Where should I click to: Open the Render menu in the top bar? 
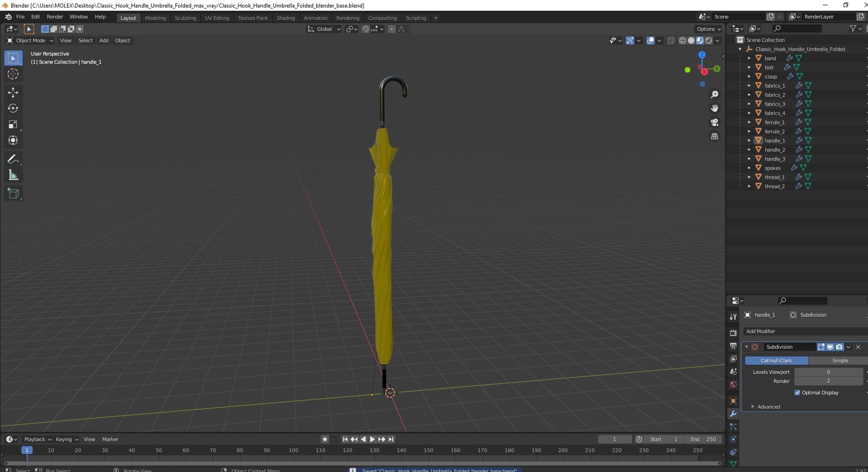55,17
